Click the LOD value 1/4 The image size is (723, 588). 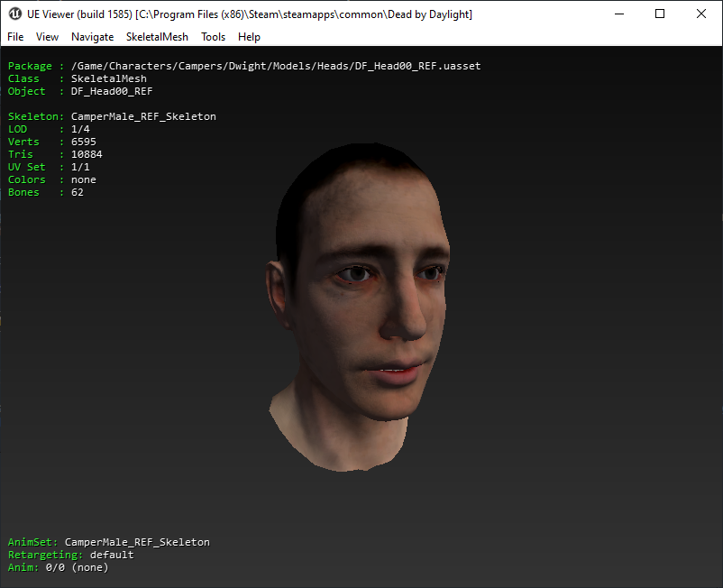(80, 129)
